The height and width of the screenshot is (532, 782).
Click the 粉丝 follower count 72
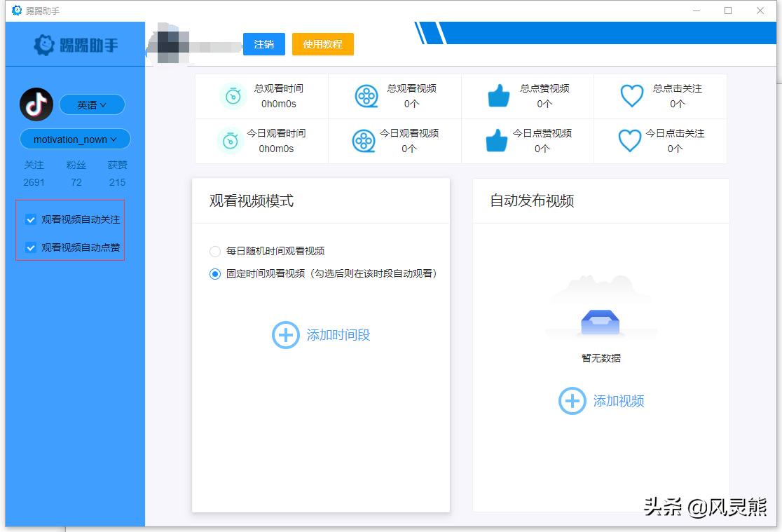[x=75, y=182]
